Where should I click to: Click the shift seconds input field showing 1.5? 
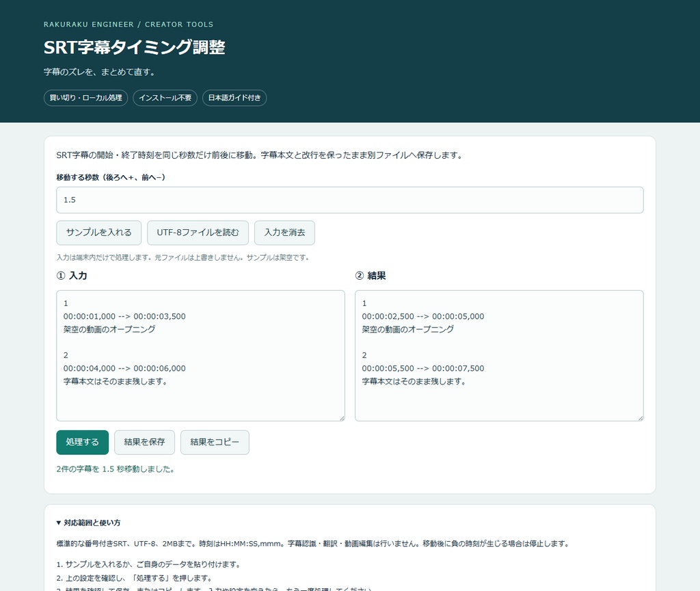349,200
